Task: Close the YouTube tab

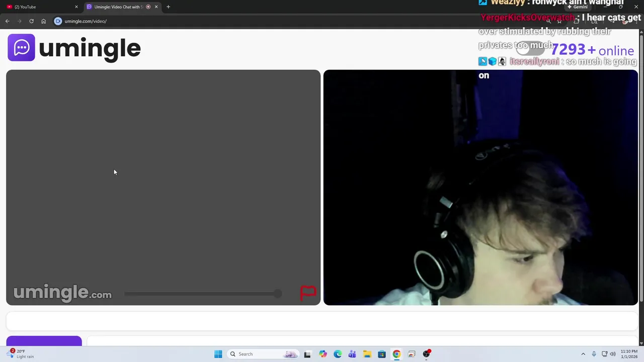Action: [76, 7]
